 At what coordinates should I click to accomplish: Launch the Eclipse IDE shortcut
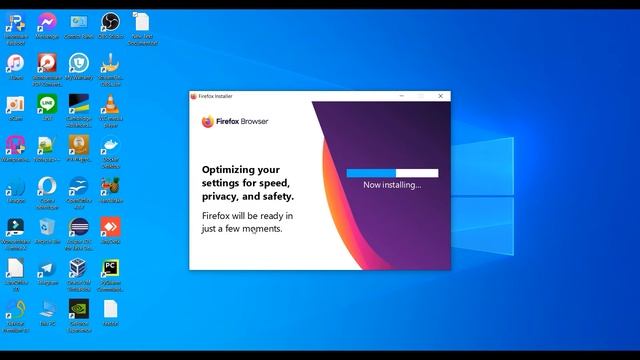coord(79,234)
